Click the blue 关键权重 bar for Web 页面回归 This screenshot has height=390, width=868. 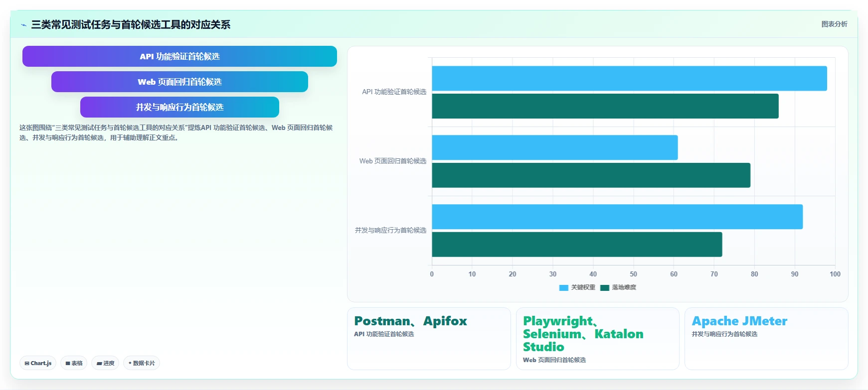555,147
